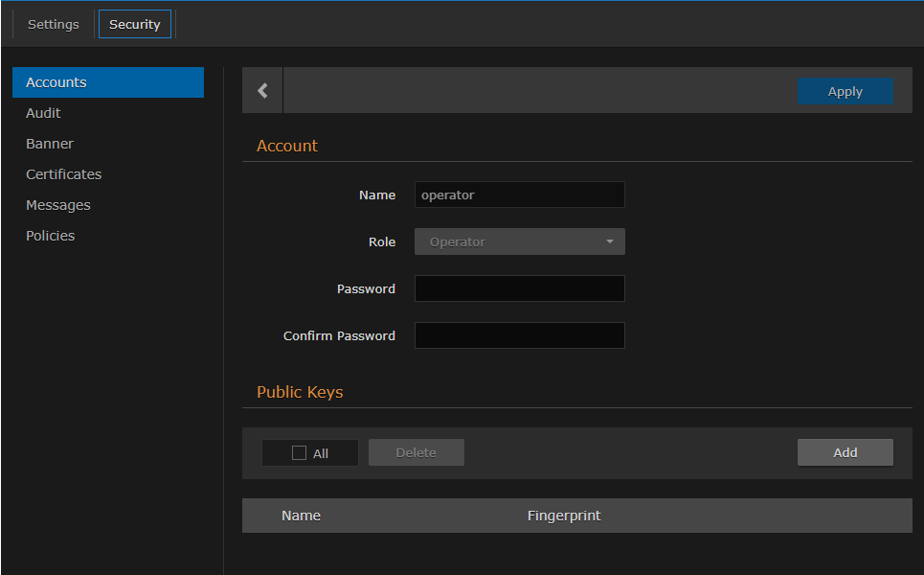Open the Banner settings page
Image resolution: width=924 pixels, height=575 pixels.
(50, 144)
